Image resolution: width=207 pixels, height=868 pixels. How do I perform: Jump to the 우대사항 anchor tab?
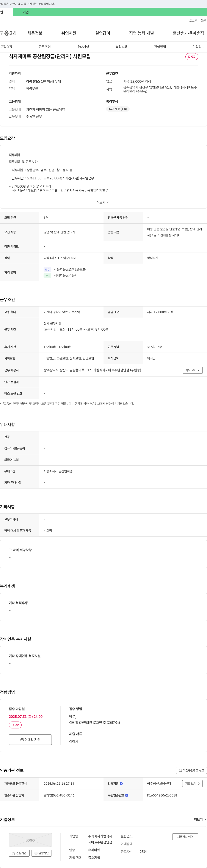click(x=83, y=47)
